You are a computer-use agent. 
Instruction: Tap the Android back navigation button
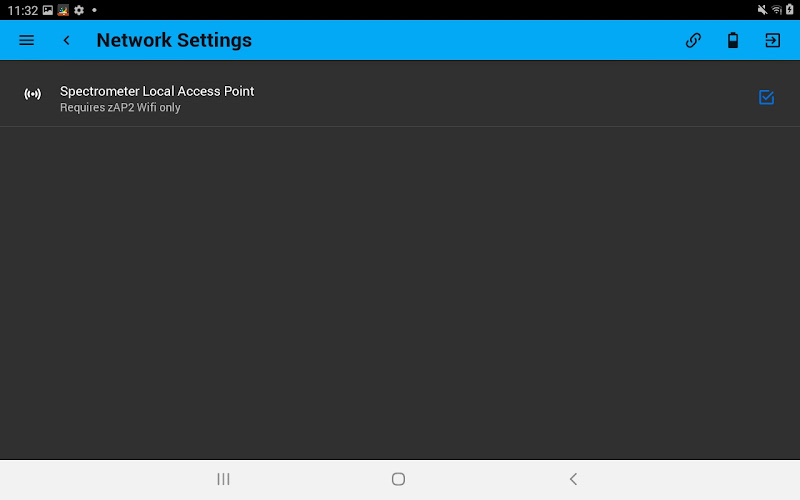[x=573, y=479]
